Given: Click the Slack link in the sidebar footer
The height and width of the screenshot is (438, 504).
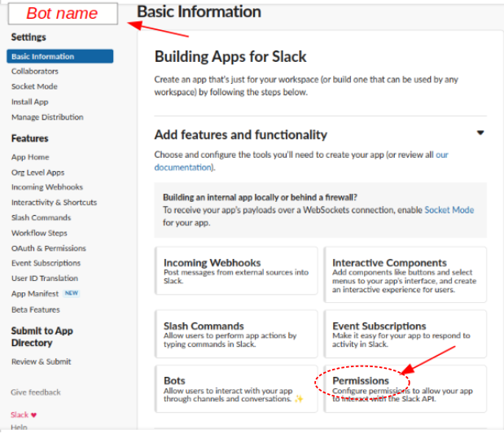Looking at the screenshot, I should (x=20, y=415).
